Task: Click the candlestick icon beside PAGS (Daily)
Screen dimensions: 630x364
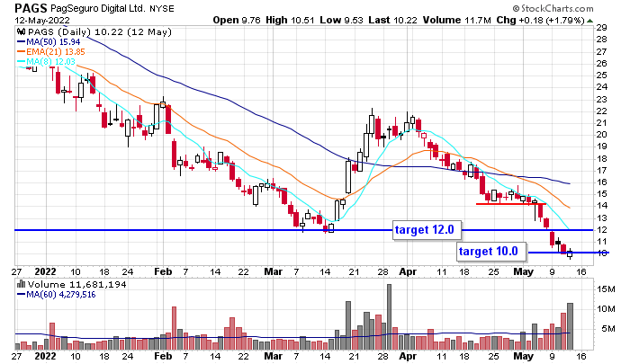Action: [x=22, y=31]
